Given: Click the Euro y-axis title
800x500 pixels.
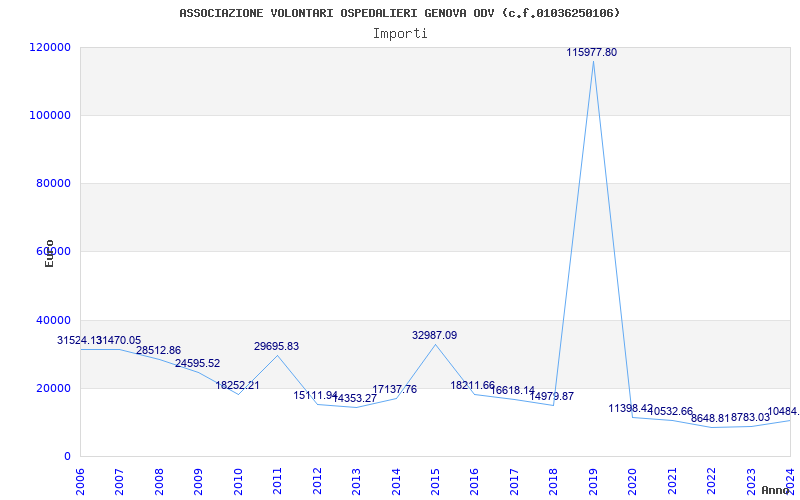Looking at the screenshot, I should tap(49, 254).
